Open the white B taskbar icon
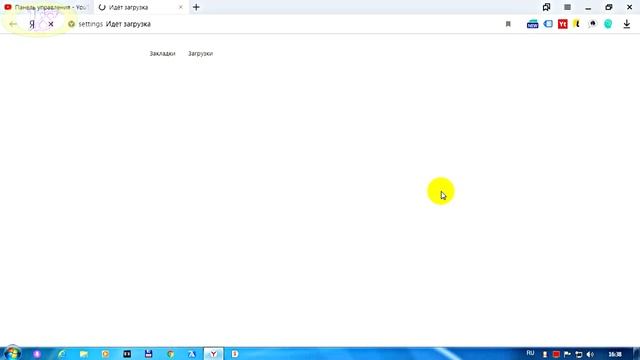640x360 pixels. pyautogui.click(x=235, y=354)
